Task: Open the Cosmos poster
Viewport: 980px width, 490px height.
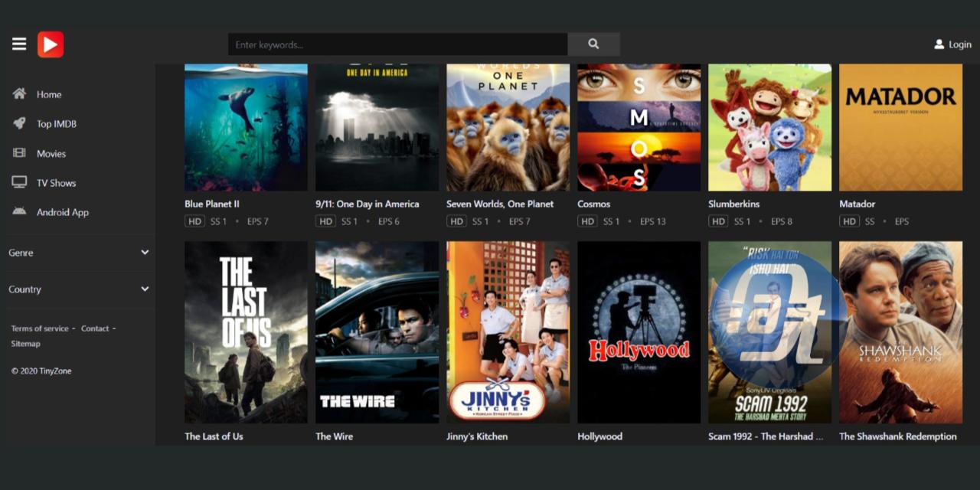Action: (639, 127)
